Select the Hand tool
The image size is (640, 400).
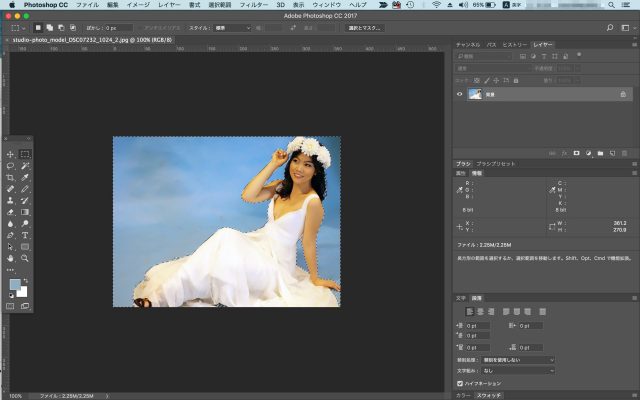[x=10, y=257]
